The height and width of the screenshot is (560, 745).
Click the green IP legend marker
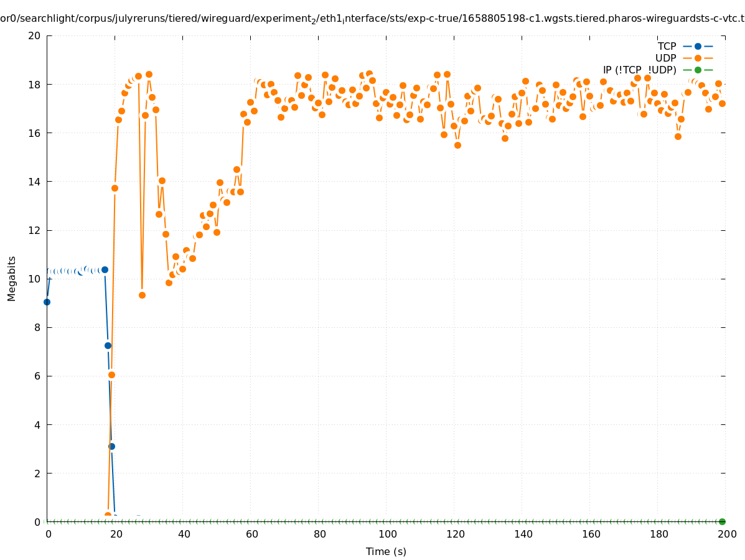[698, 70]
